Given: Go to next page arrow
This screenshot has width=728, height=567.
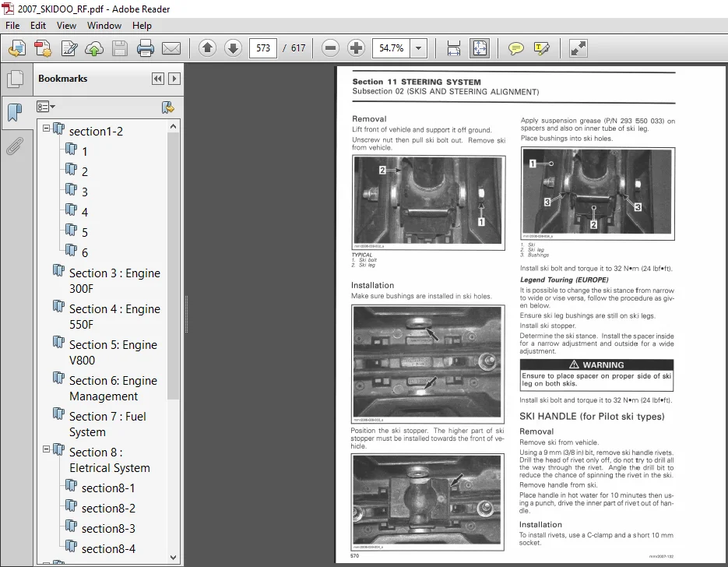Looking at the screenshot, I should pyautogui.click(x=233, y=48).
